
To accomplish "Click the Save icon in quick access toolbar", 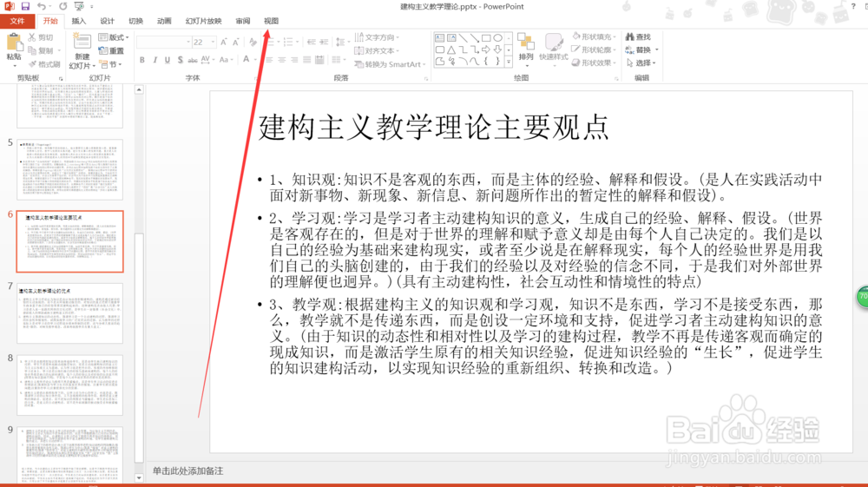I will (25, 7).
